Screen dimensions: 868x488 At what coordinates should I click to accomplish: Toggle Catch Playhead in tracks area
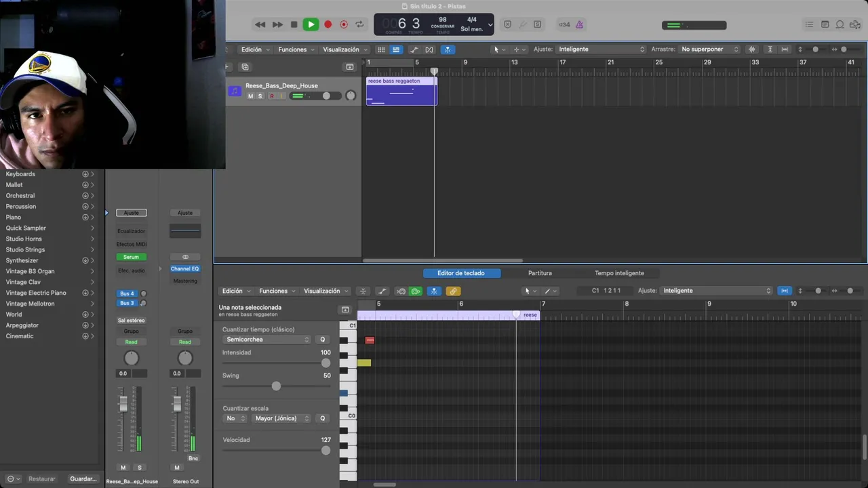[448, 49]
